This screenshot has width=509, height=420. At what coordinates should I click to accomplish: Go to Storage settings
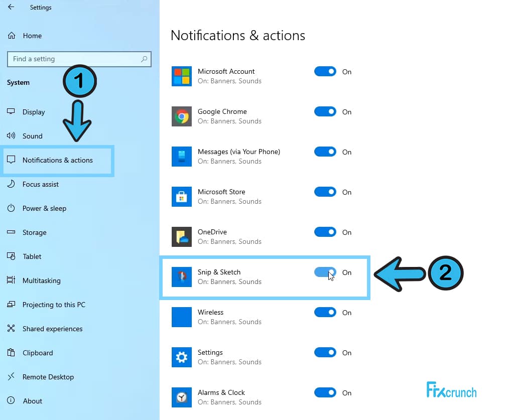pyautogui.click(x=35, y=232)
